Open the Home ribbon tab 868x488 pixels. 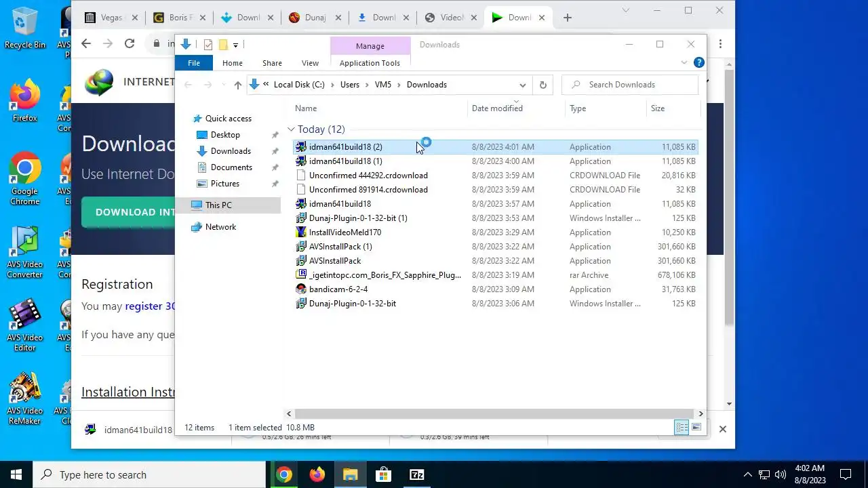[x=232, y=63]
